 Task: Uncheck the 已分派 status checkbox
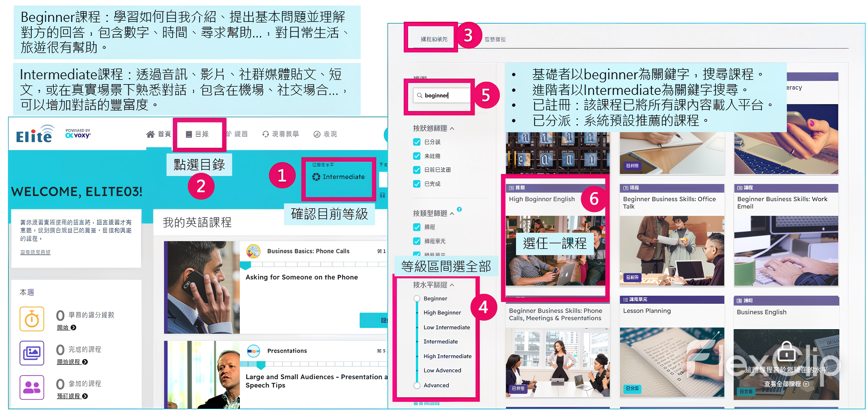pyautogui.click(x=417, y=142)
